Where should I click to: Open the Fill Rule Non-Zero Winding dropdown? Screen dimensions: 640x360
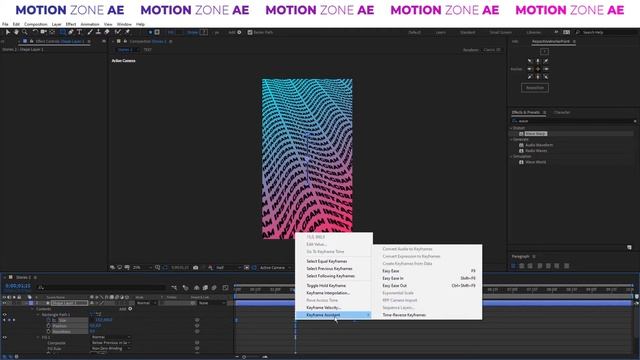[x=111, y=349]
